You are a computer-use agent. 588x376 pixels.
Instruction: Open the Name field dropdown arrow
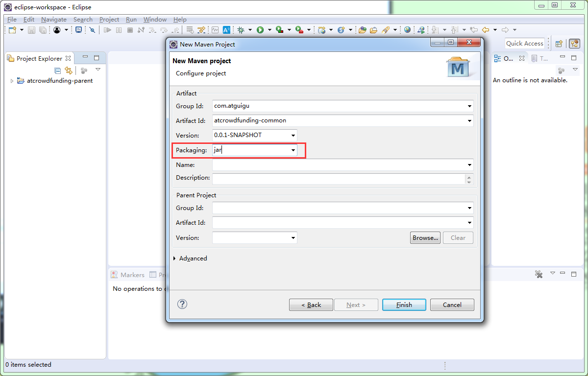[x=469, y=165]
